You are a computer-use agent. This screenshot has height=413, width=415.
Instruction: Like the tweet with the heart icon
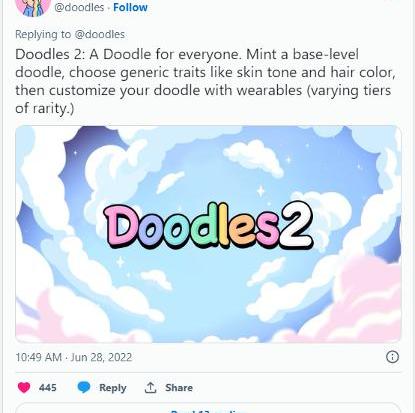pyautogui.click(x=24, y=387)
